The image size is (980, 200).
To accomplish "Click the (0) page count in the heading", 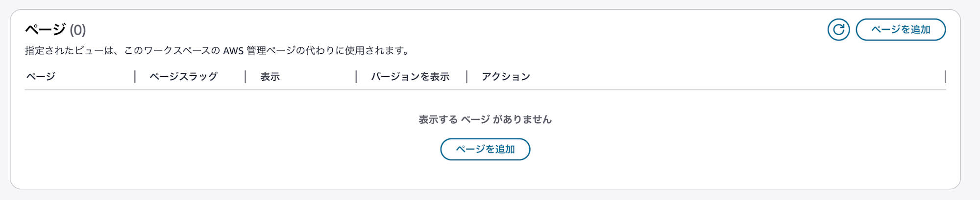I will (x=78, y=30).
